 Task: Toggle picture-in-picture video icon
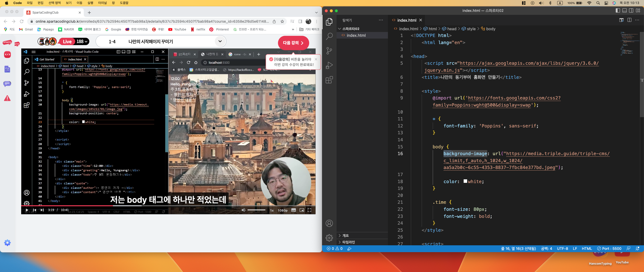[302, 210]
